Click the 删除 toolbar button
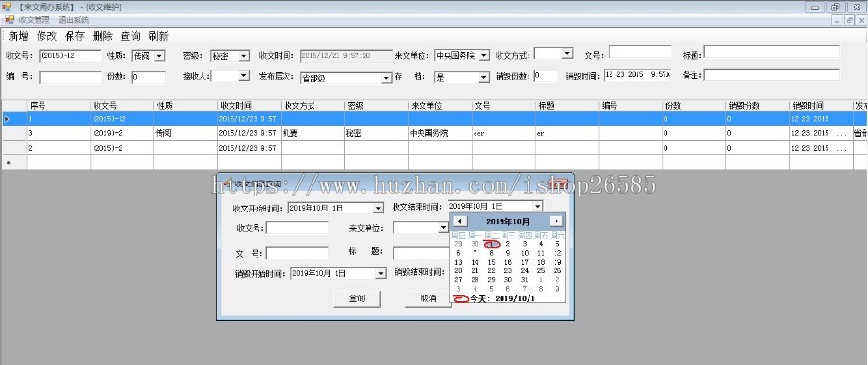Image resolution: width=868 pixels, height=365 pixels. pyautogui.click(x=102, y=36)
